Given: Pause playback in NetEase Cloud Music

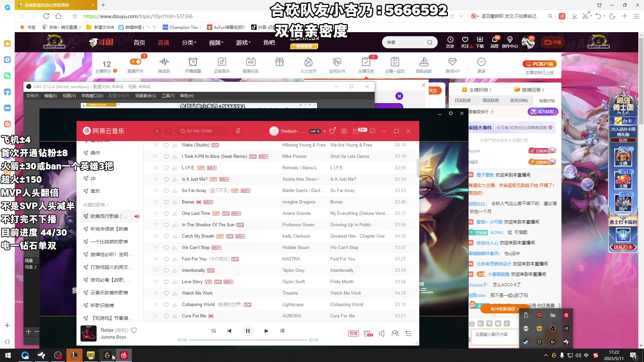Looking at the screenshot, I should (x=248, y=331).
